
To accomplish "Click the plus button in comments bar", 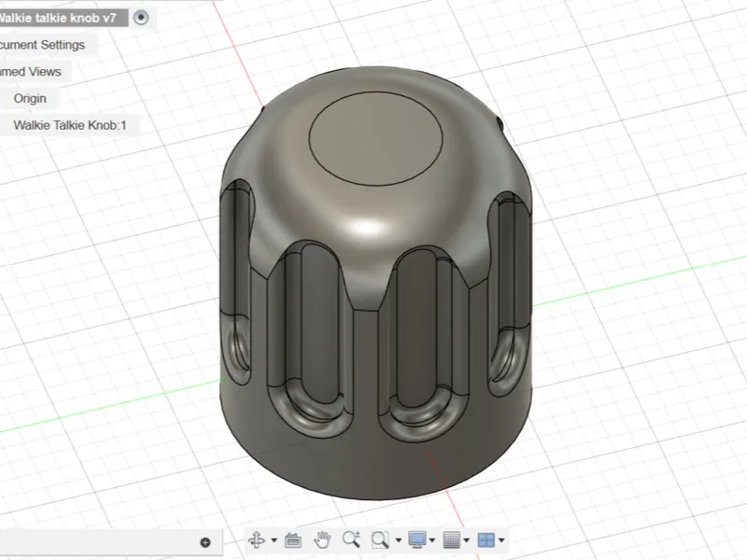I will [x=205, y=542].
